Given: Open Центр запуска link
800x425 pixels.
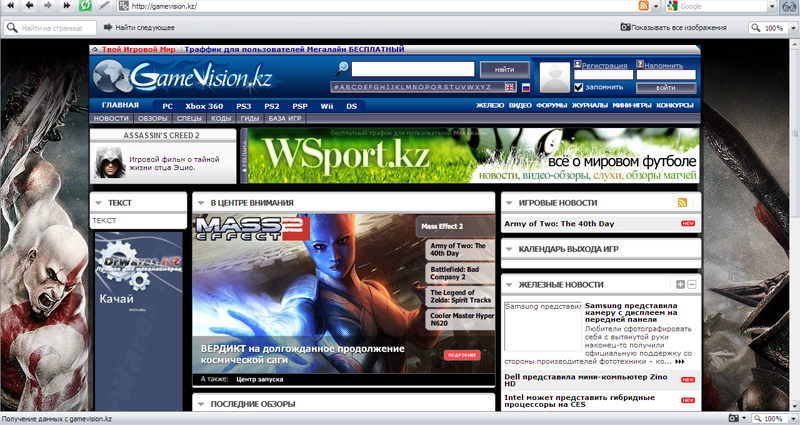Looking at the screenshot, I should tap(260, 379).
